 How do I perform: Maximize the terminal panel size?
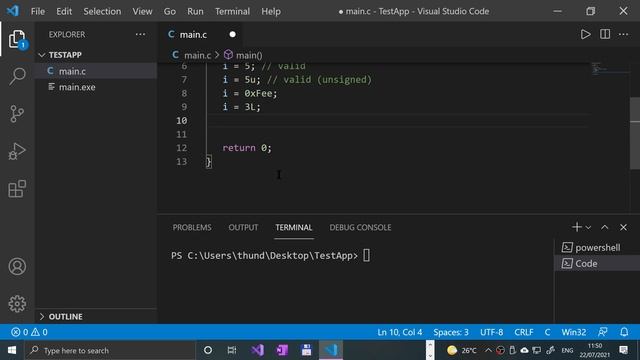click(x=604, y=227)
